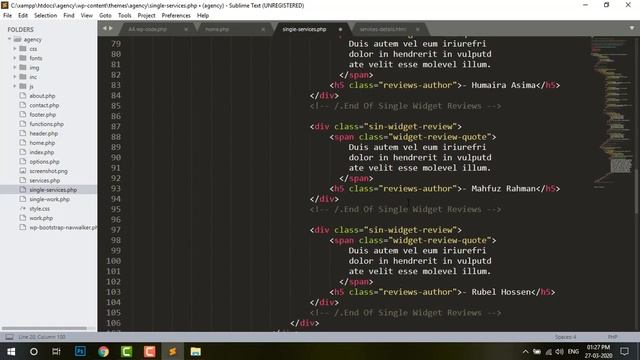This screenshot has height=360, width=640.
Task: Open wp-bootstrap-navwalker file in sidebar
Action: click(63, 227)
